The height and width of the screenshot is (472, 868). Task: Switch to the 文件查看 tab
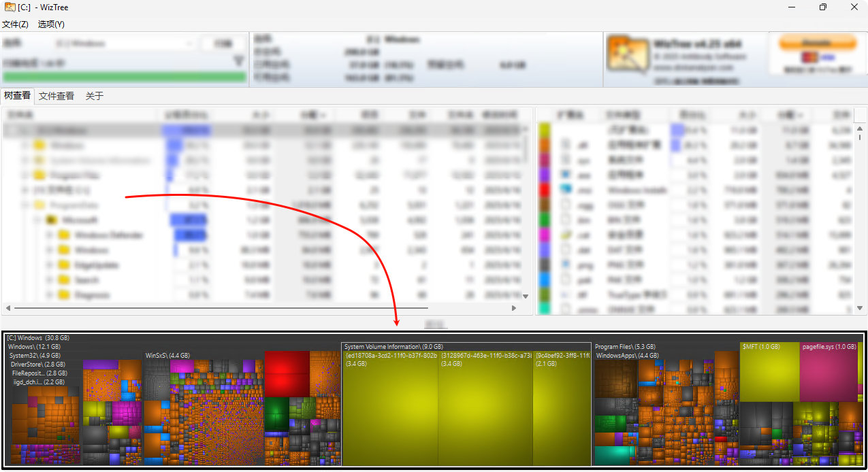pyautogui.click(x=57, y=96)
